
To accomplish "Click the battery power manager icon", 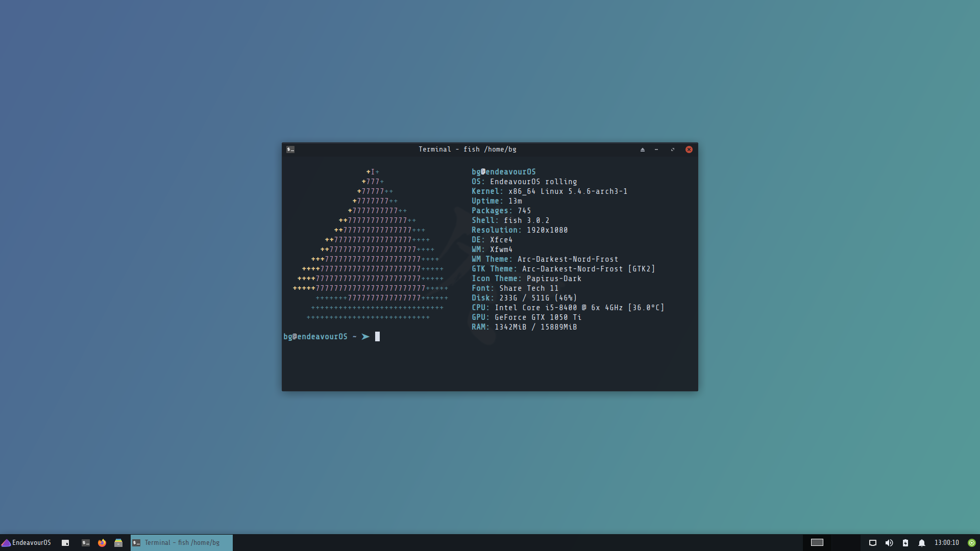I will coord(905,543).
